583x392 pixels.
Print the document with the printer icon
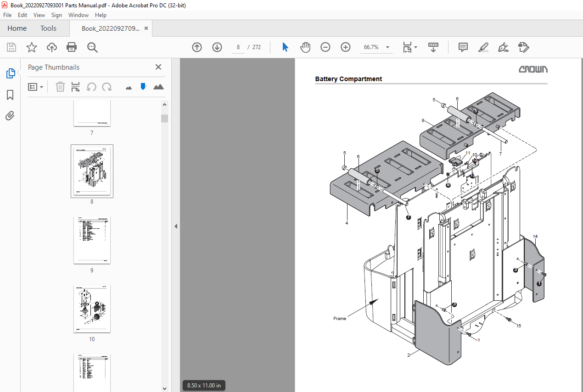tap(72, 47)
